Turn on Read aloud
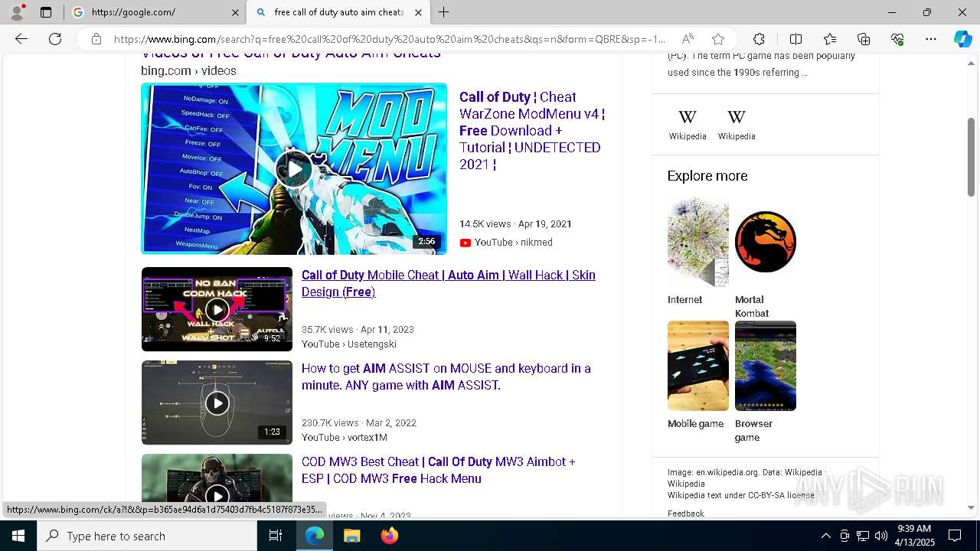The width and height of the screenshot is (980, 551). pos(688,39)
